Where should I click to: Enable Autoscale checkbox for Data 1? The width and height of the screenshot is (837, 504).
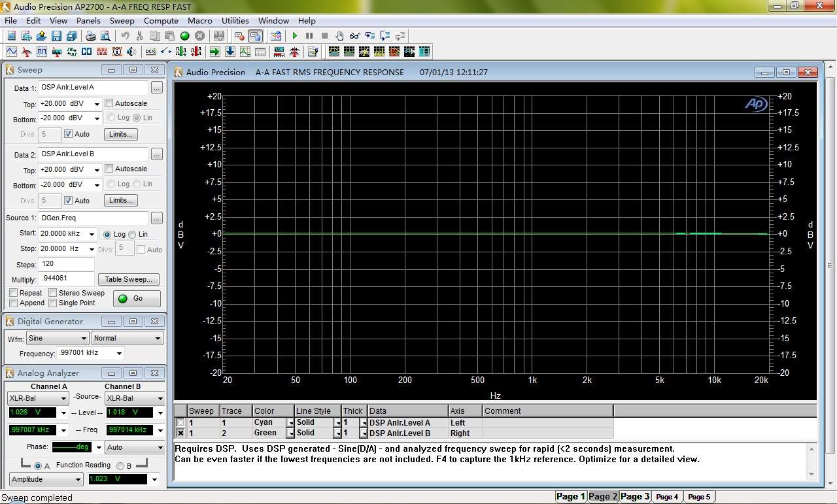coord(109,103)
